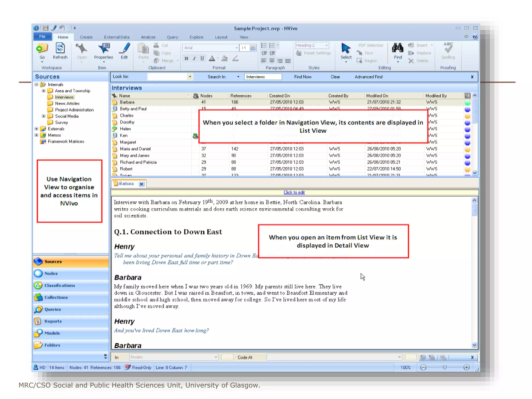Expand the Externals folder tree node
The image size is (532, 399).
point(36,129)
